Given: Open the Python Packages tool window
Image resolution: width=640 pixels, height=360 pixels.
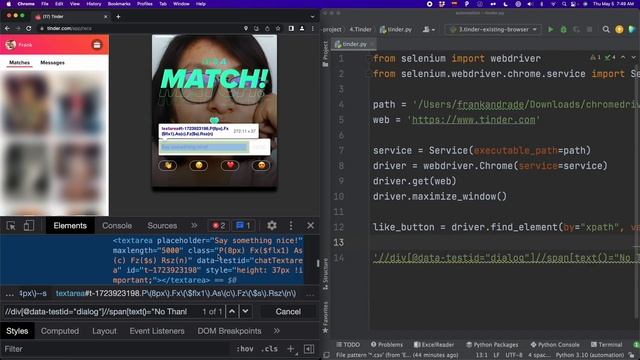Looking at the screenshot, I should click(x=492, y=344).
